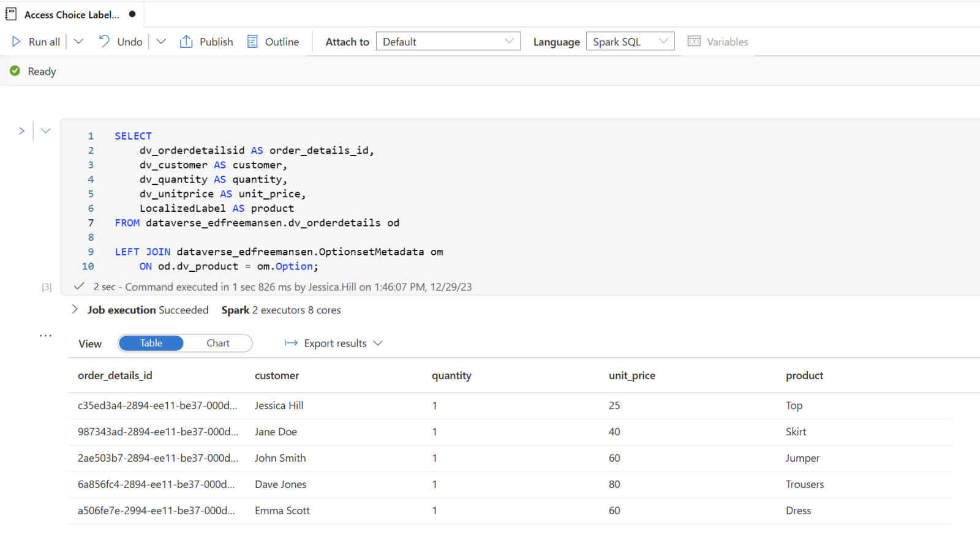
Task: Open the Run all options dropdown arrow
Action: pos(78,42)
